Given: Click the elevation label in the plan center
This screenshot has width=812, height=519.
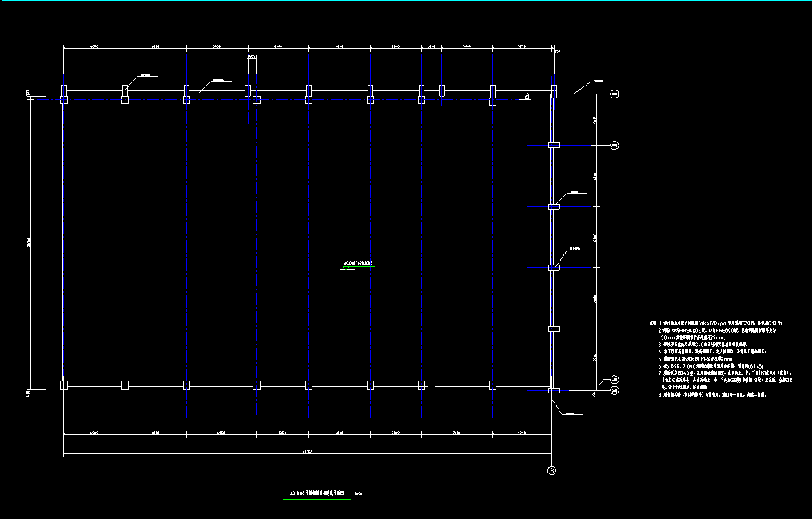Looking at the screenshot, I should pyautogui.click(x=359, y=263).
